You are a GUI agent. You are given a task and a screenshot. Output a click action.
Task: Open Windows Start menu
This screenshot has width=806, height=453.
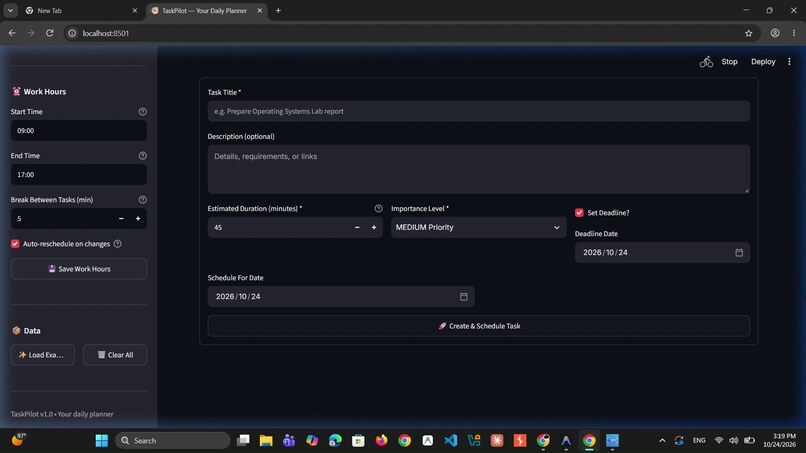pyautogui.click(x=102, y=441)
